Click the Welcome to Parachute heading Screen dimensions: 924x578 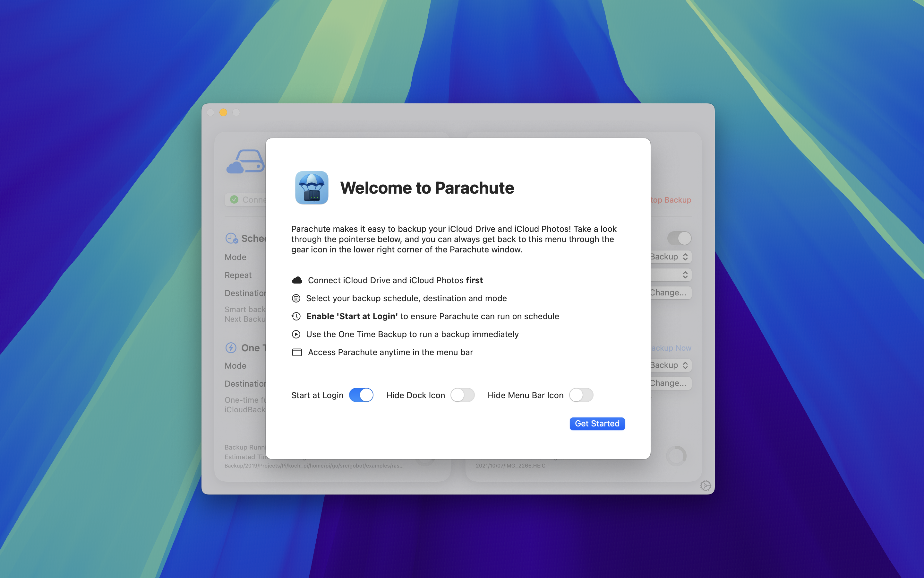[427, 188]
